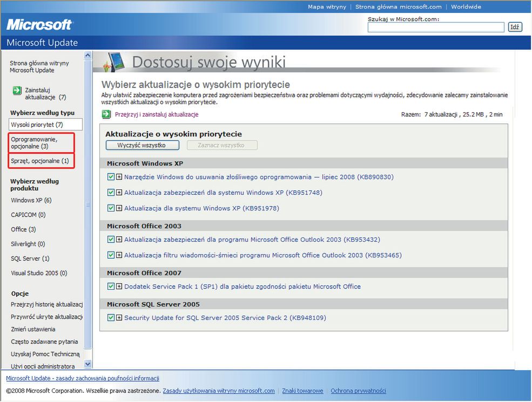Expand Office Service Pack 1 compatibility pack details

119,287
